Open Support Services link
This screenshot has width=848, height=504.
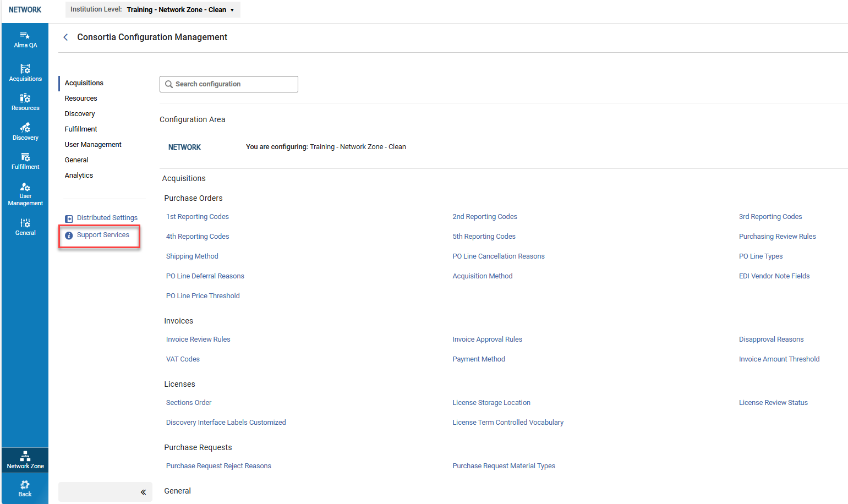(103, 235)
